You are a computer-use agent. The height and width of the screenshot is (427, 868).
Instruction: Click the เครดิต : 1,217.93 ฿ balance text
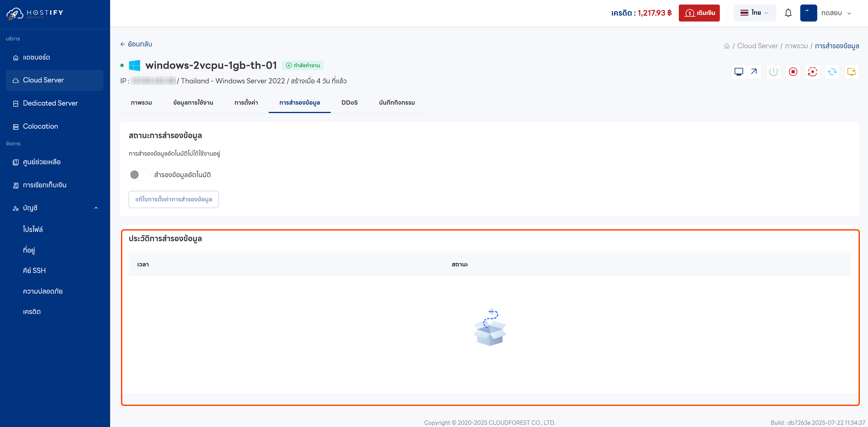tap(641, 13)
